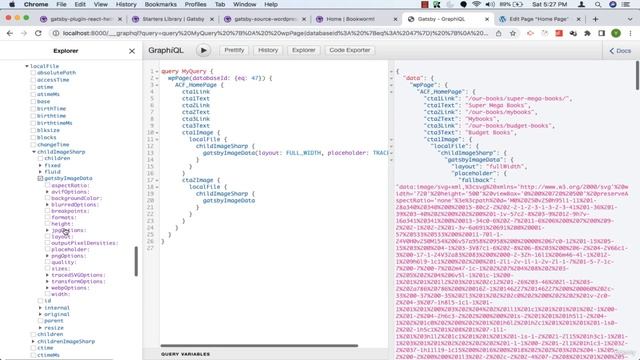Viewport: 640px width, 360px height.
Task: Open the Profiles menu
Action: (x=195, y=4)
